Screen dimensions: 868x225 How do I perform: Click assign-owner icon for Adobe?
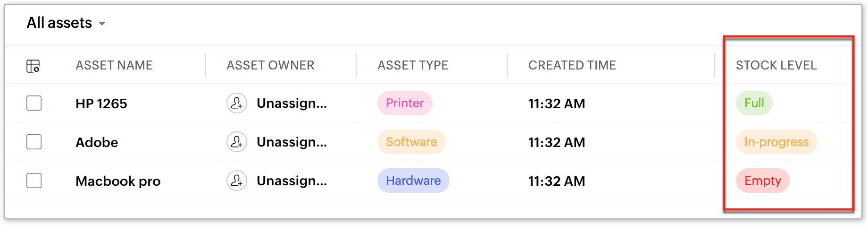(237, 142)
